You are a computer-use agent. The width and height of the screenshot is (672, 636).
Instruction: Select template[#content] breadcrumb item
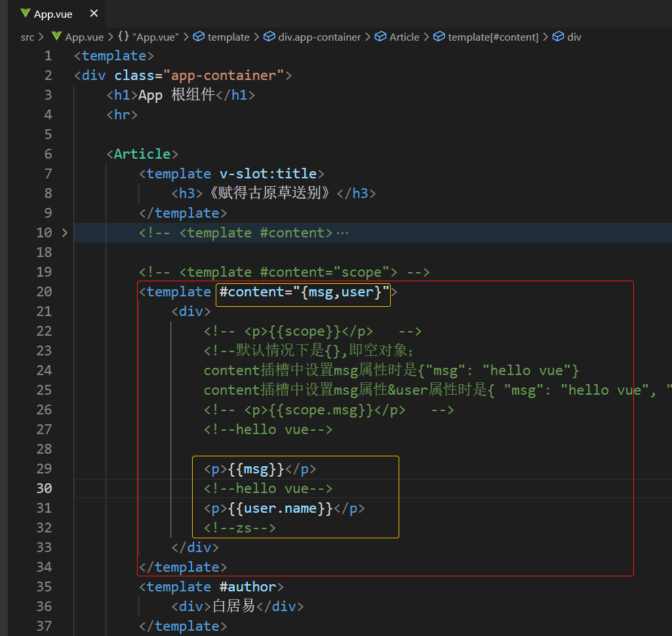(493, 37)
